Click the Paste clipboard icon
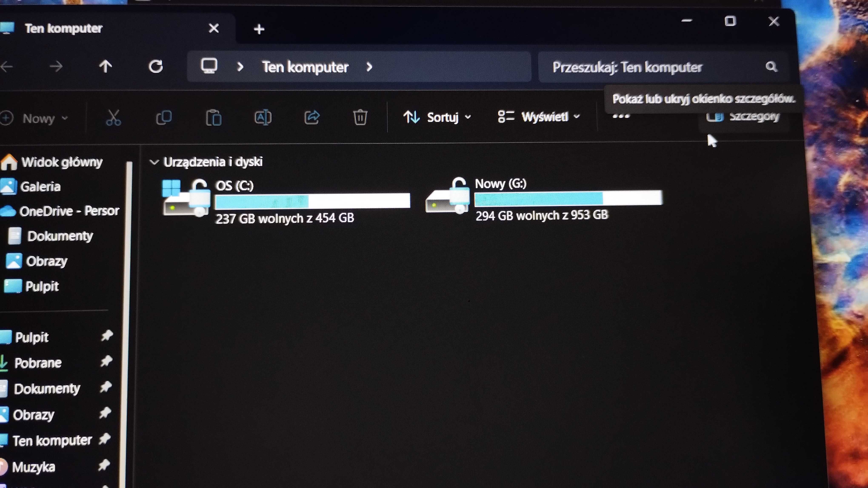Image resolution: width=868 pixels, height=488 pixels. (x=214, y=118)
